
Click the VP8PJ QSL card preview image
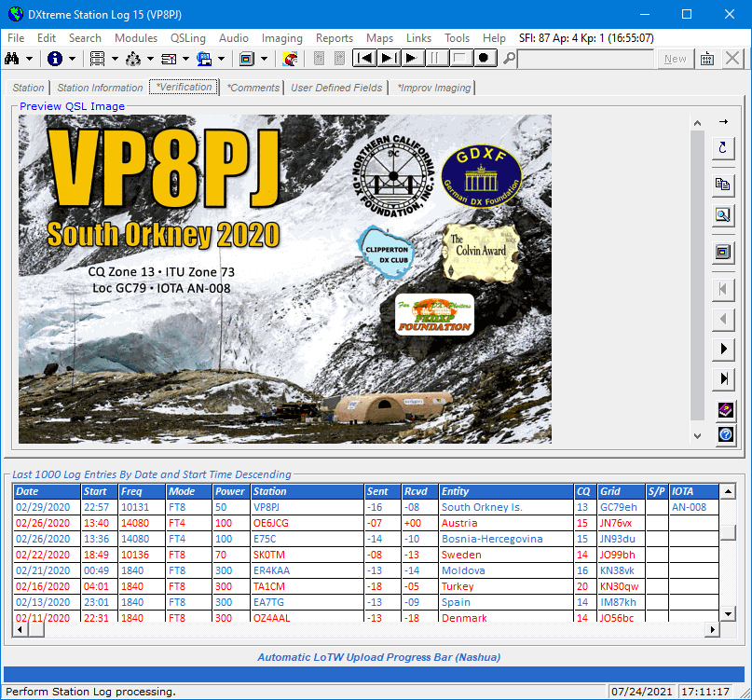[285, 279]
